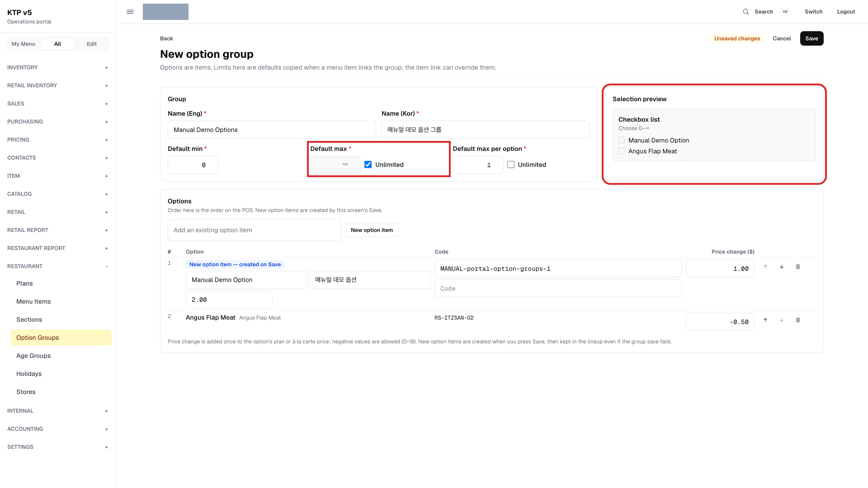Screen dimensions: 868x488
Task: Tick Angus Flap Meat in selection preview
Action: (621, 151)
